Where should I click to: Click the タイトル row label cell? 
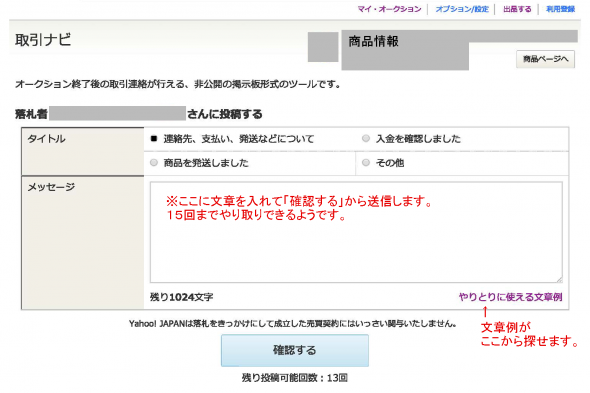(83, 151)
